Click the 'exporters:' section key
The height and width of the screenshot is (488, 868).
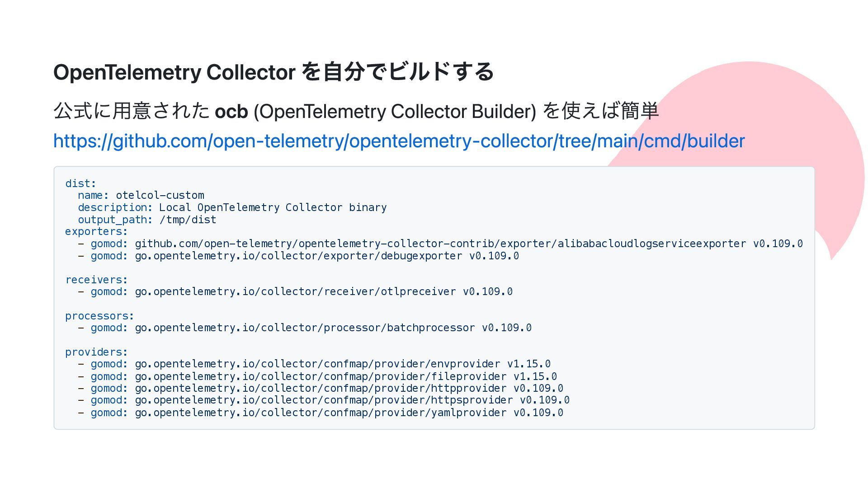tap(96, 231)
